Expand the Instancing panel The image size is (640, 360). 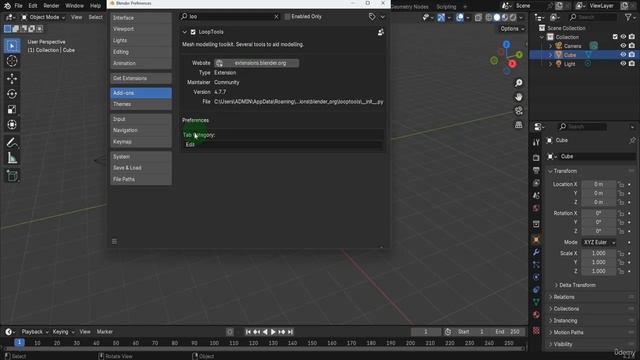click(x=565, y=321)
